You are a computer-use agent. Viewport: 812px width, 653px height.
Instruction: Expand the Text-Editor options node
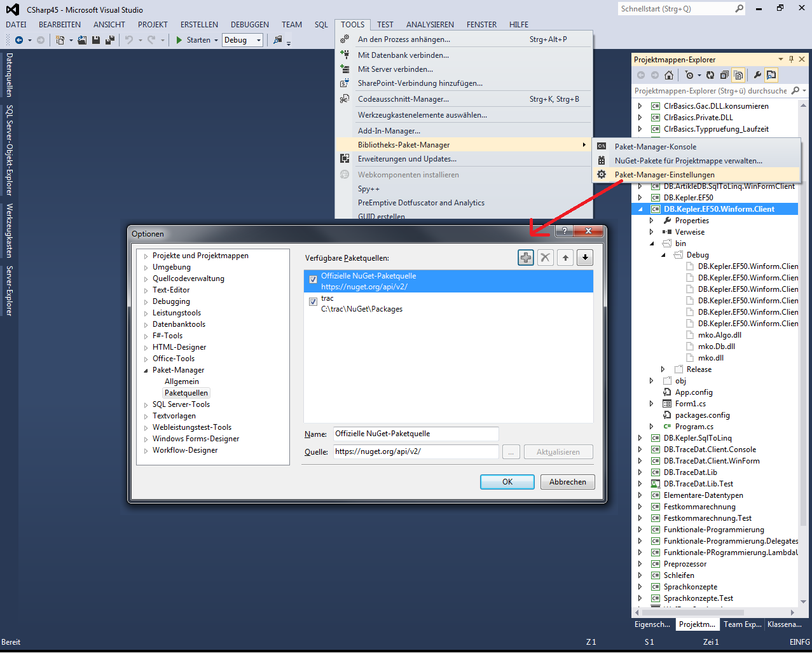coord(146,291)
